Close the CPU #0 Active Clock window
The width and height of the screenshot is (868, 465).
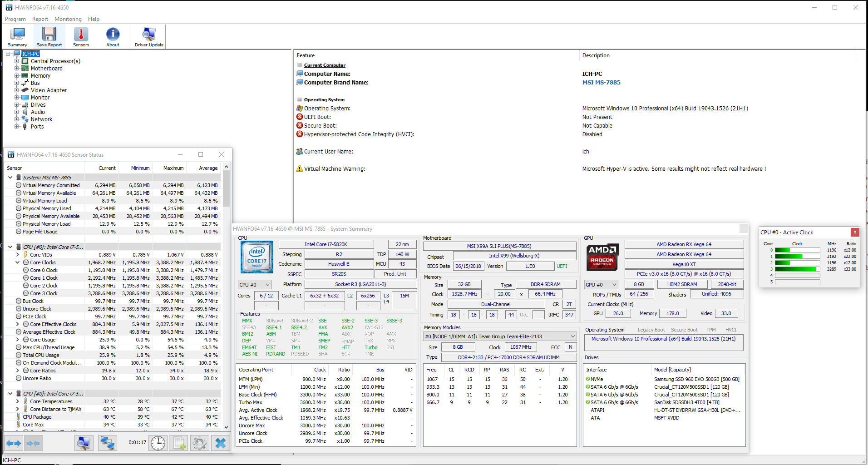coord(855,232)
